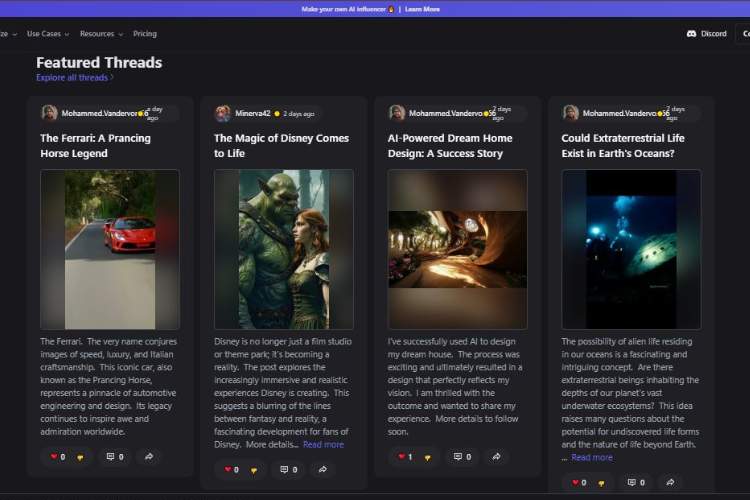The height and width of the screenshot is (500, 750).
Task: Open comments on the Ferrari thread
Action: [114, 457]
